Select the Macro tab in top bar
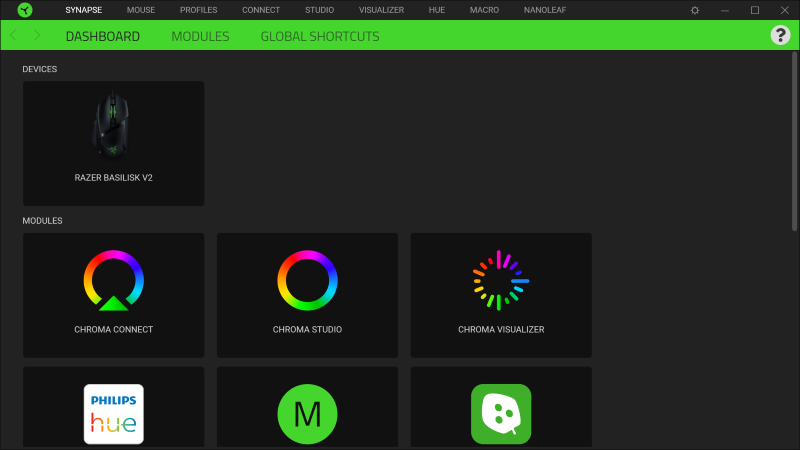800x450 pixels. click(x=484, y=10)
